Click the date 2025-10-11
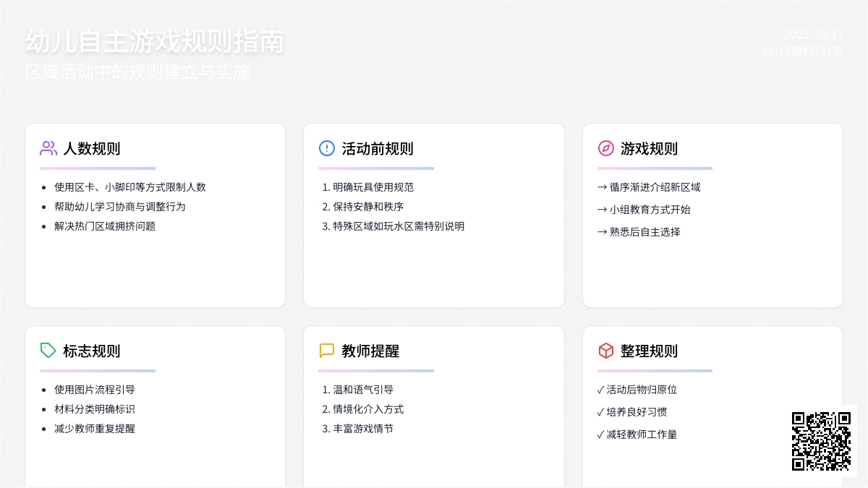The width and height of the screenshot is (868, 488). click(813, 34)
